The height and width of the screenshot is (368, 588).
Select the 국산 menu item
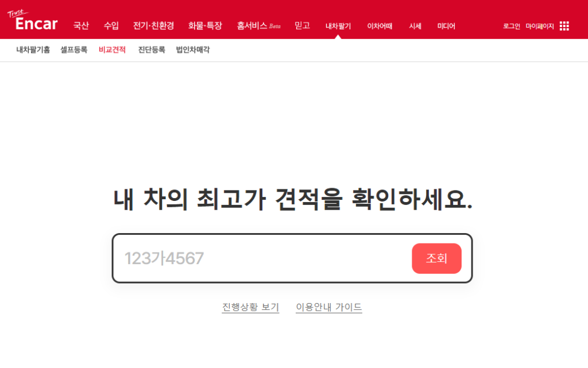click(81, 26)
